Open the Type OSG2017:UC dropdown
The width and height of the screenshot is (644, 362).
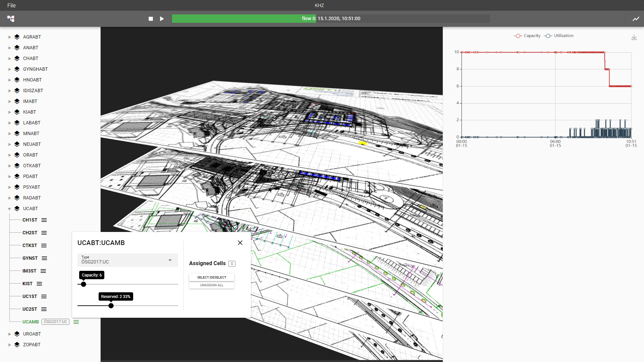(127, 260)
